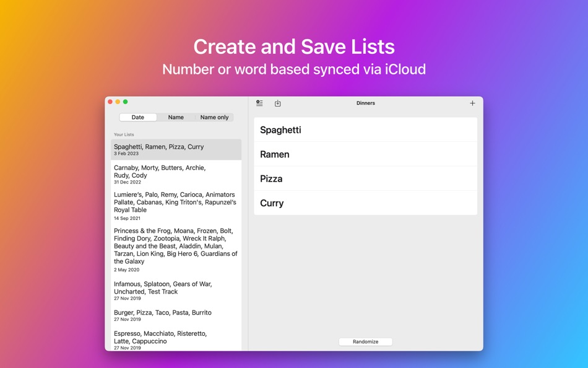
Task: Switch to Name only sorting
Action: (214, 117)
